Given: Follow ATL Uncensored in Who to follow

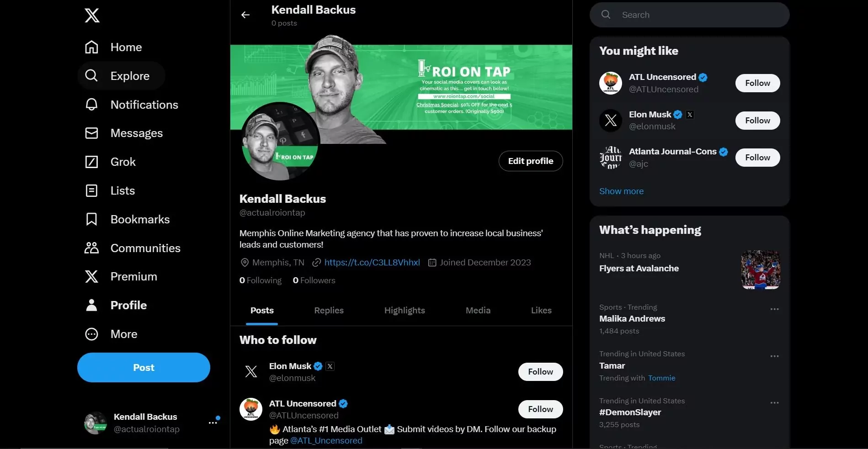Looking at the screenshot, I should 540,409.
